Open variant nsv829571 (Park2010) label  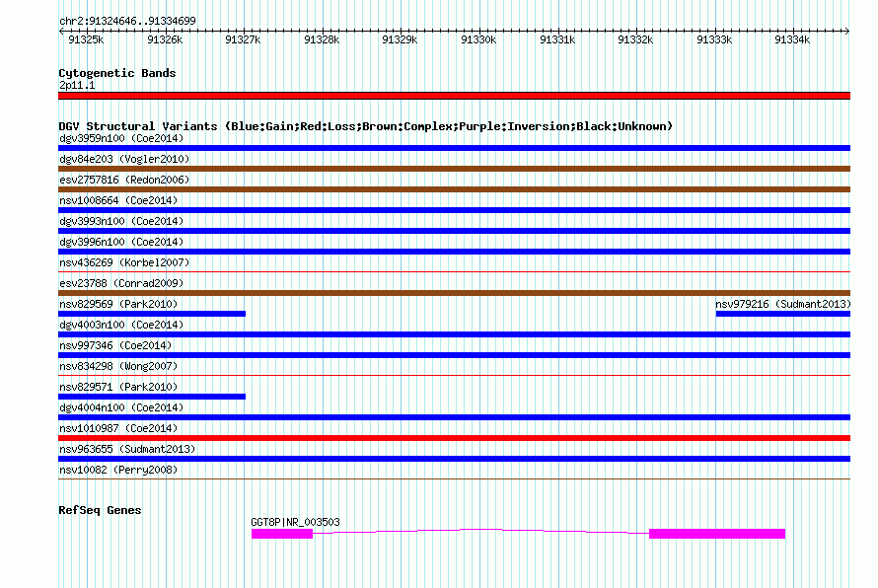coord(118,387)
